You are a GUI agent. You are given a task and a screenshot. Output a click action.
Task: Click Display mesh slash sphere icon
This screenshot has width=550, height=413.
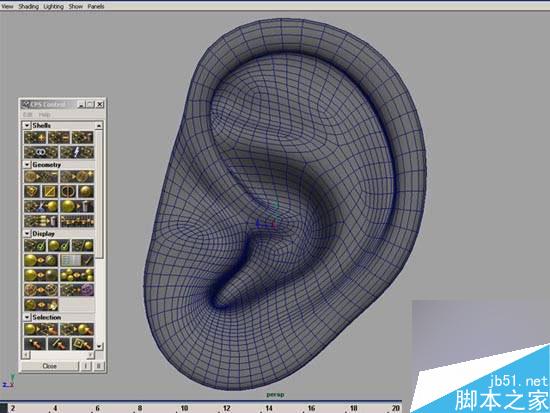pos(82,245)
